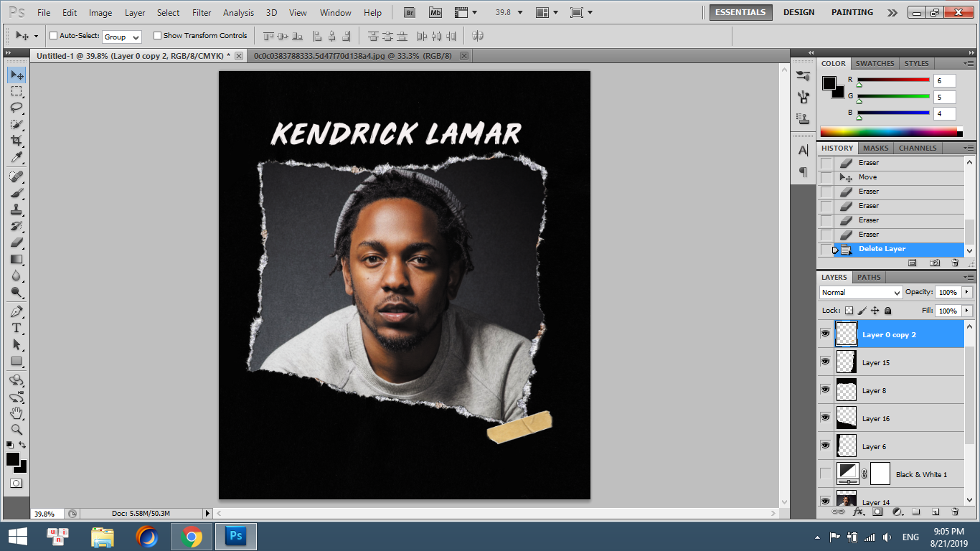Create a new layer from the Layers panel
This screenshot has height=551, width=980.
pos(936,512)
